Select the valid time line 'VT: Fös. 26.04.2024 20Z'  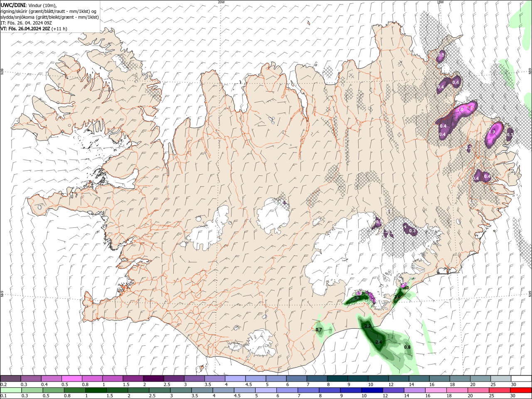(26, 29)
